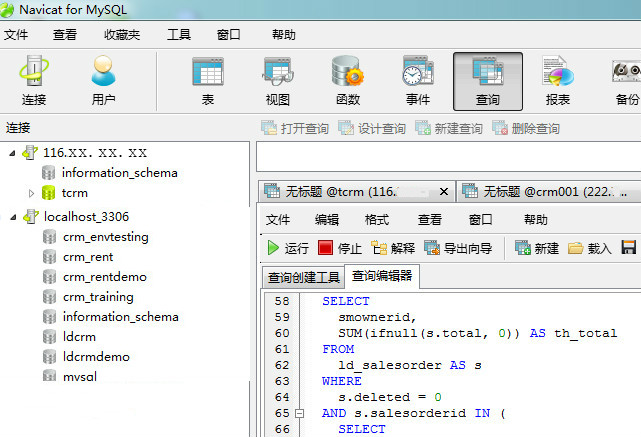Screen dimensions: 641x437
Task: Select ldcrm database
Action: [79, 337]
